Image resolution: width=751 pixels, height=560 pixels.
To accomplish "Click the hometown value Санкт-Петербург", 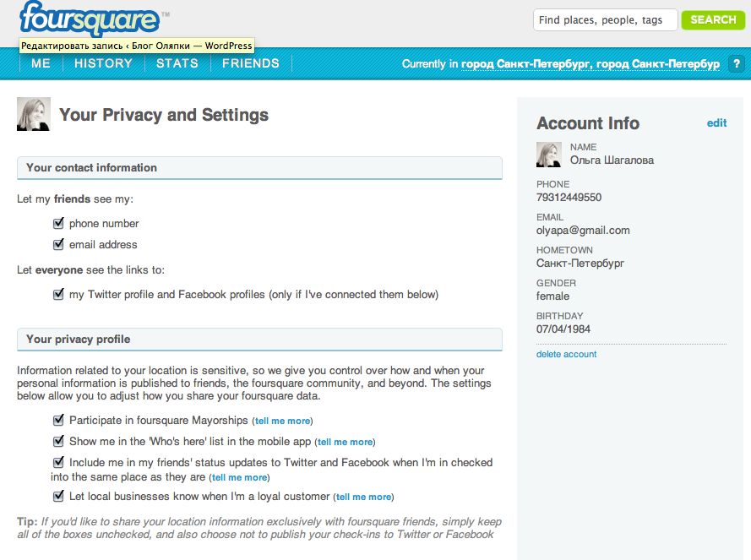I will [580, 263].
